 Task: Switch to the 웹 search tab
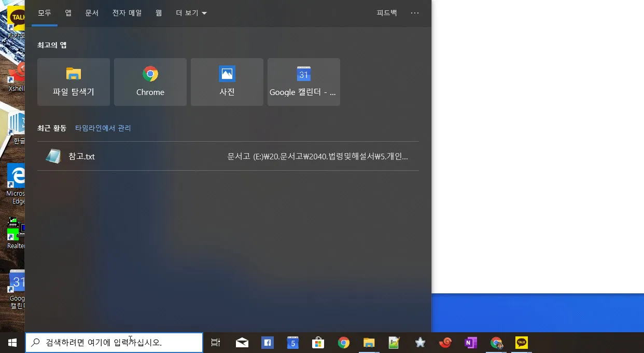(x=159, y=13)
